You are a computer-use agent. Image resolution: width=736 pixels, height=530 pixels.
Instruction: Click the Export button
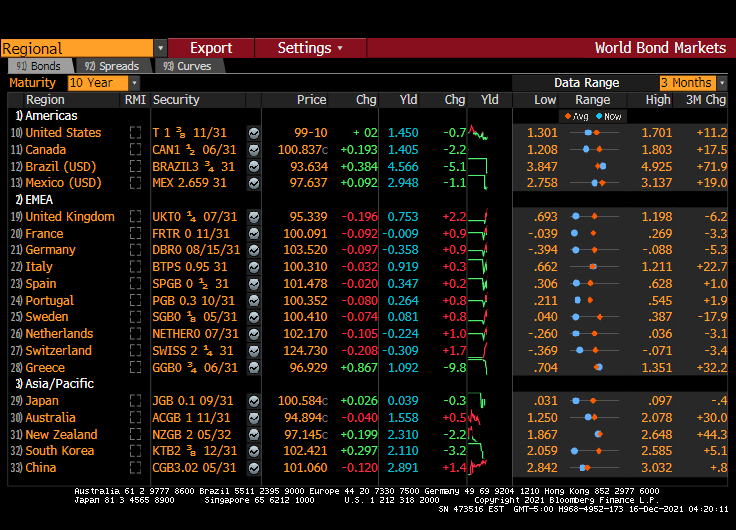click(x=210, y=48)
